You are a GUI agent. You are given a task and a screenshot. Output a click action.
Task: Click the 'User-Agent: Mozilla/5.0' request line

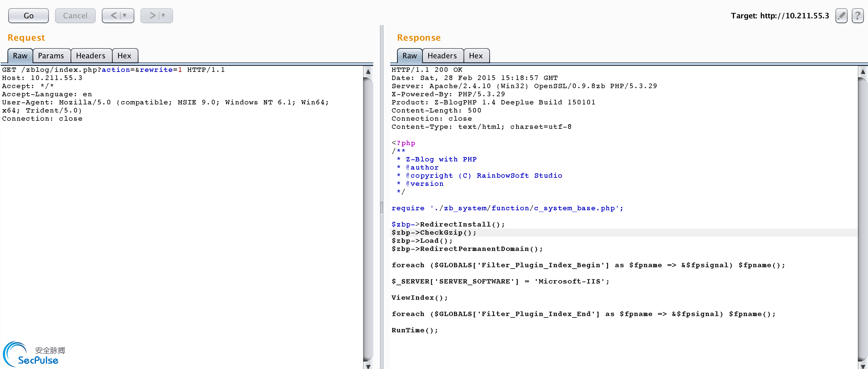pos(165,102)
